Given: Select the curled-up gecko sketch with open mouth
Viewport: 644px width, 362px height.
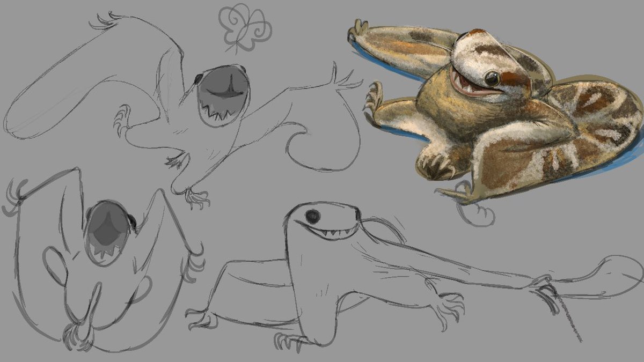Looking at the screenshot, I should (x=103, y=259).
